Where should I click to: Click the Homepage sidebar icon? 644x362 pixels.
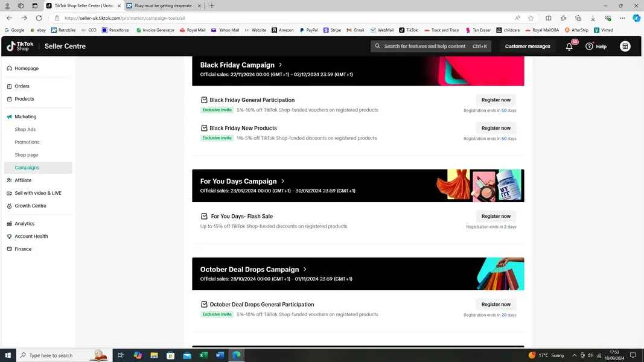tap(10, 68)
